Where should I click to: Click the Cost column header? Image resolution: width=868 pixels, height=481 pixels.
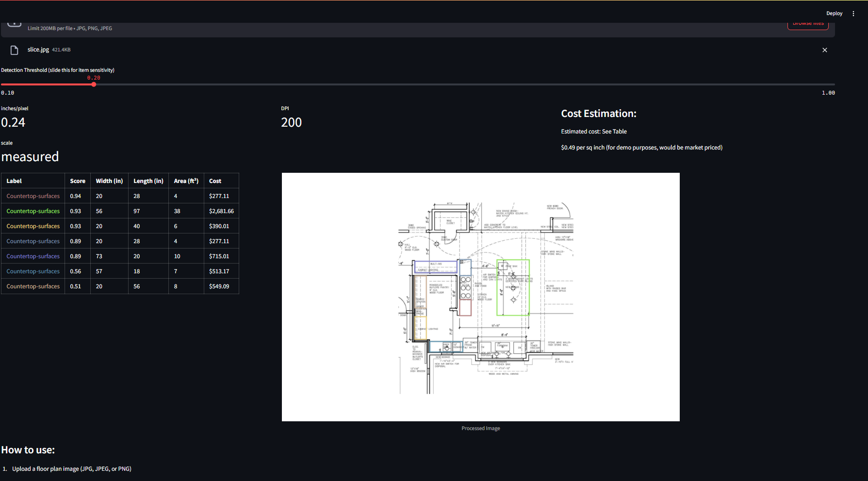click(x=215, y=181)
